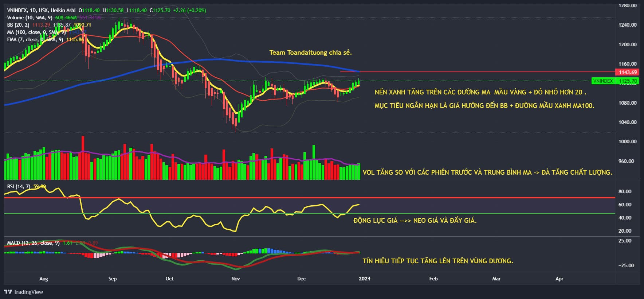Screen dimensions: 644x299
Task: Click the Bollinger lower value 1090.71
Action: click(x=82, y=25)
